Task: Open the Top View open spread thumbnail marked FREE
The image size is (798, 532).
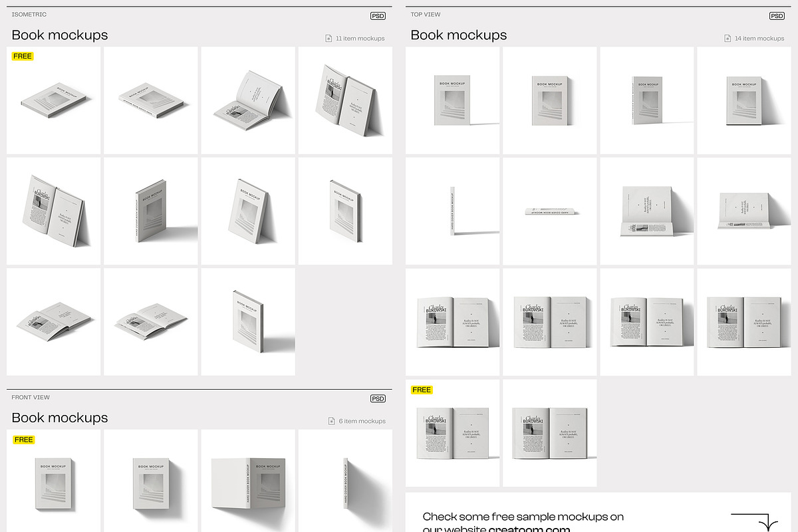Action: tap(453, 433)
